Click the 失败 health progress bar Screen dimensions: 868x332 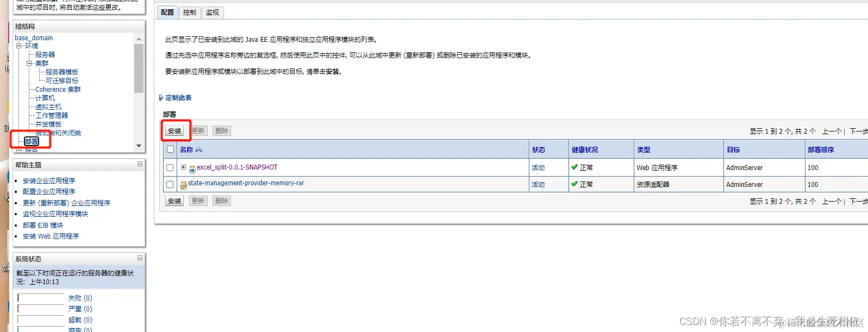(x=41, y=298)
